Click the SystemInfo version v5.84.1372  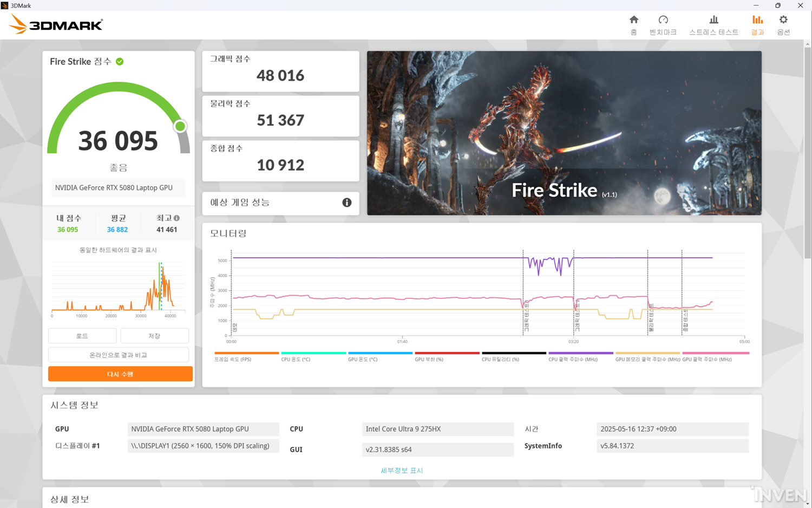click(x=672, y=446)
